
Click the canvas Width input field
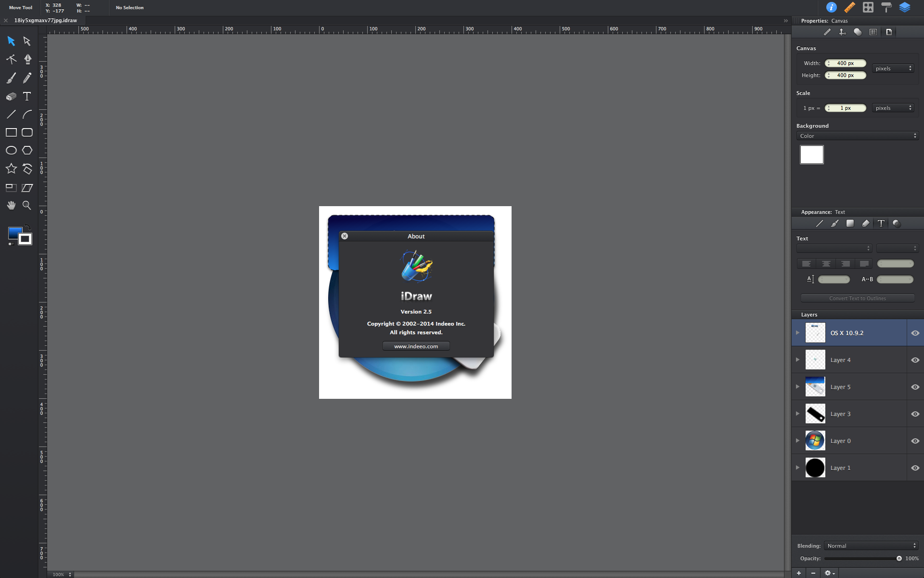click(846, 63)
